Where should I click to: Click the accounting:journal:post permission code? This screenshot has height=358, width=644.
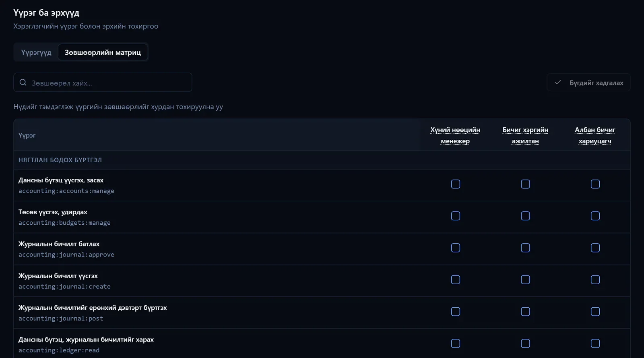[61, 318]
